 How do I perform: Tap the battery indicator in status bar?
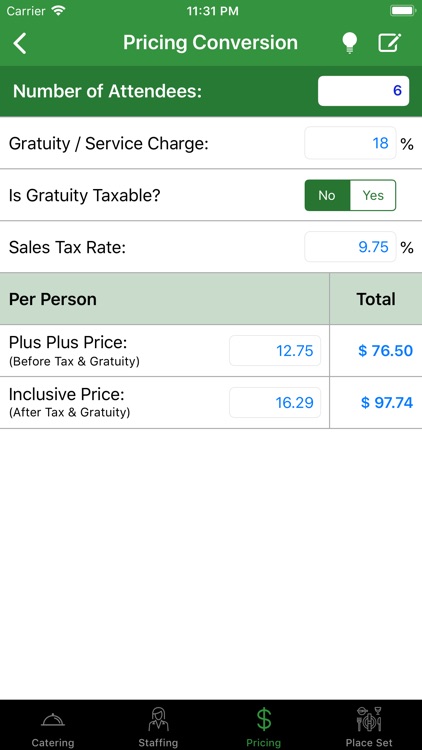402,11
